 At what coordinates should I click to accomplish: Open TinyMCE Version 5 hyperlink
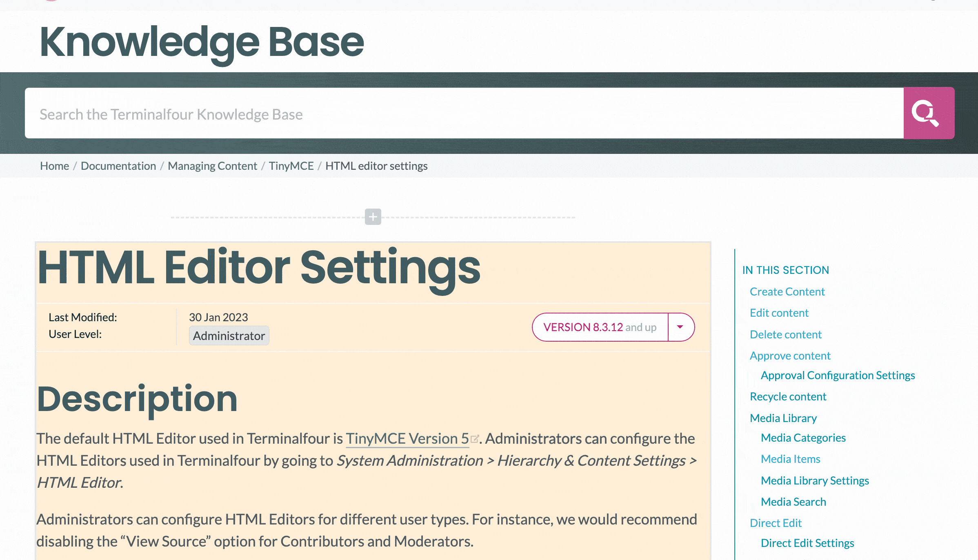coord(407,439)
